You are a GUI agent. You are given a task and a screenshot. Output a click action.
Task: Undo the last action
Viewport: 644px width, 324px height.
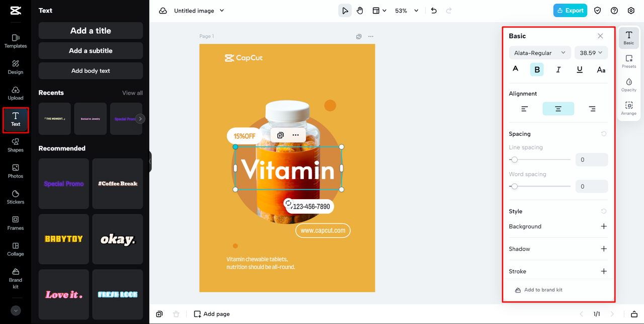click(x=434, y=11)
